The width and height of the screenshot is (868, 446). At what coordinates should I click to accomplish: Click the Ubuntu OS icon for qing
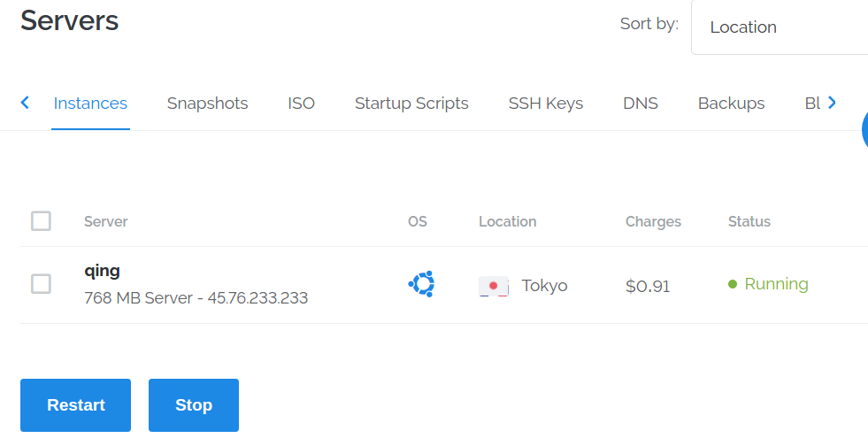(x=421, y=284)
